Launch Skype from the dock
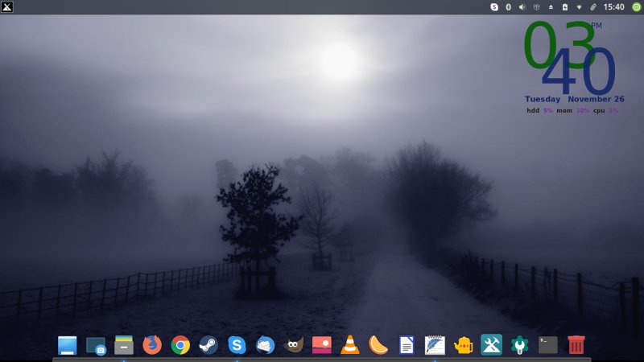The height and width of the screenshot is (362, 644). [237, 345]
